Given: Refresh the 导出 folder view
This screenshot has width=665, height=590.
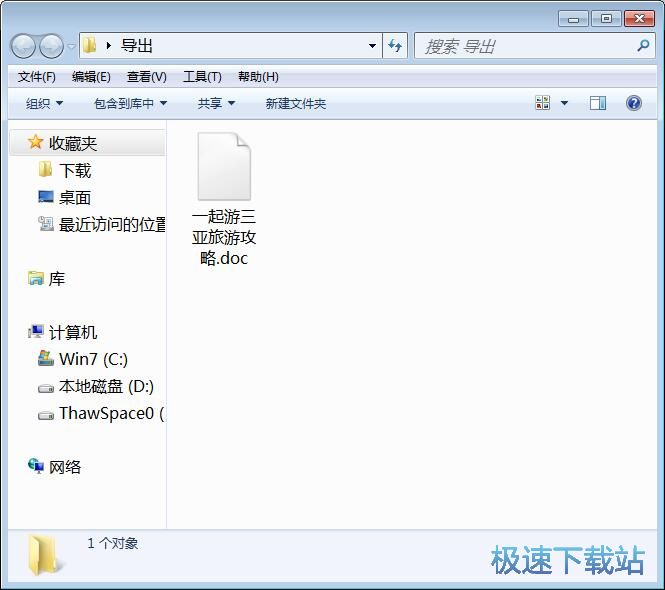Looking at the screenshot, I should (x=395, y=46).
